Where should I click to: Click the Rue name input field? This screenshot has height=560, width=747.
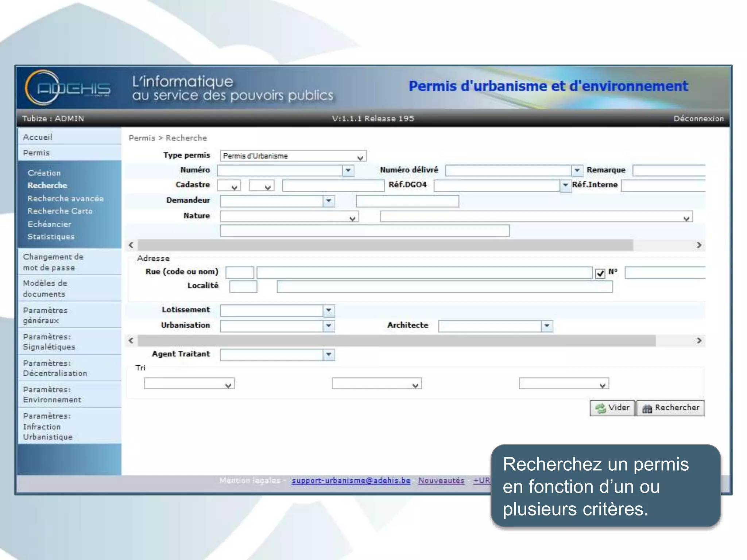point(425,273)
